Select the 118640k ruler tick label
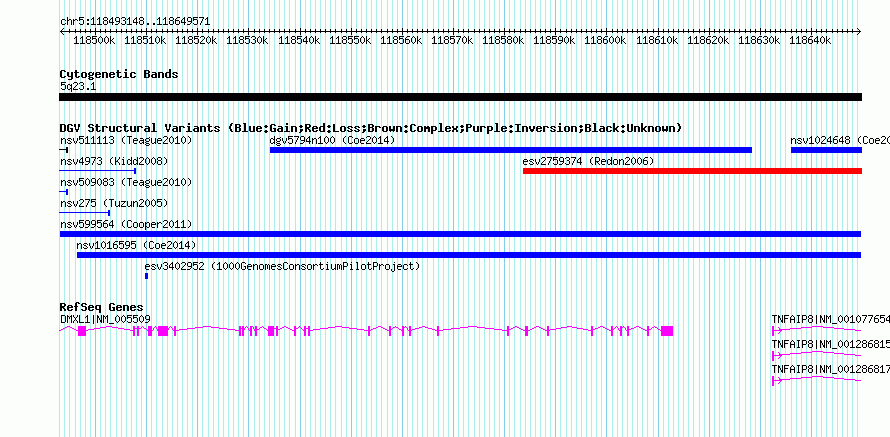 pos(810,40)
